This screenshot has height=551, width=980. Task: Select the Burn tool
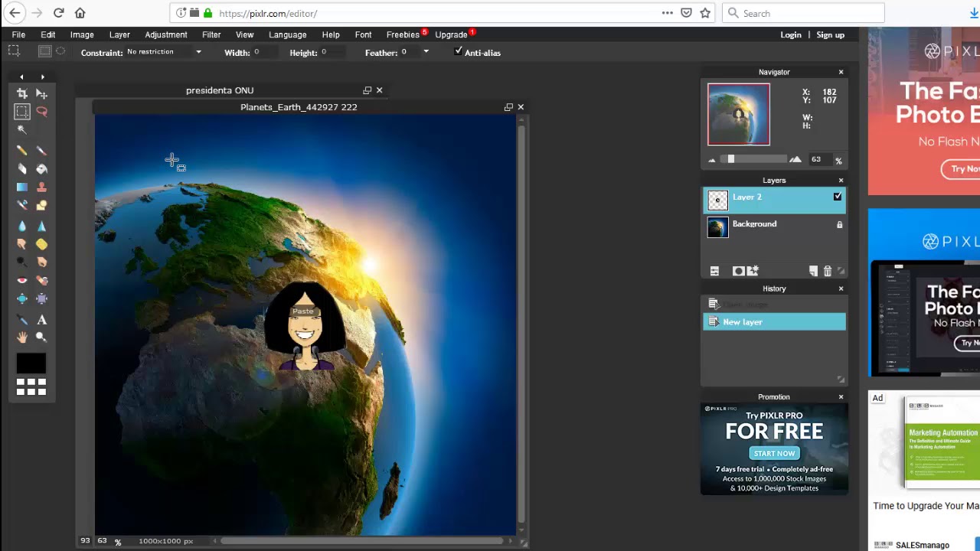click(41, 262)
